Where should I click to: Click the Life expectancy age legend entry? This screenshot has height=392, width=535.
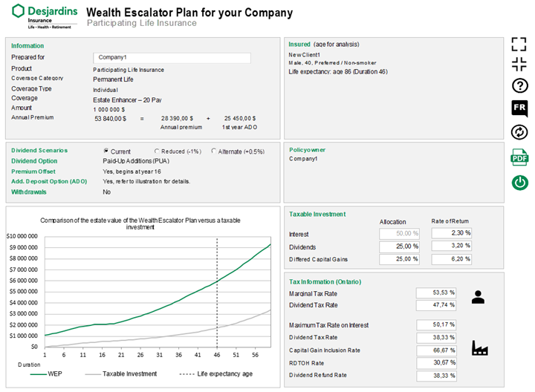pos(216,374)
